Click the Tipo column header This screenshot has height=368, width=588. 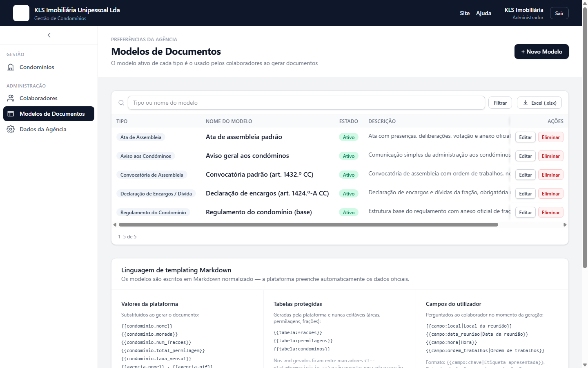[x=122, y=121]
